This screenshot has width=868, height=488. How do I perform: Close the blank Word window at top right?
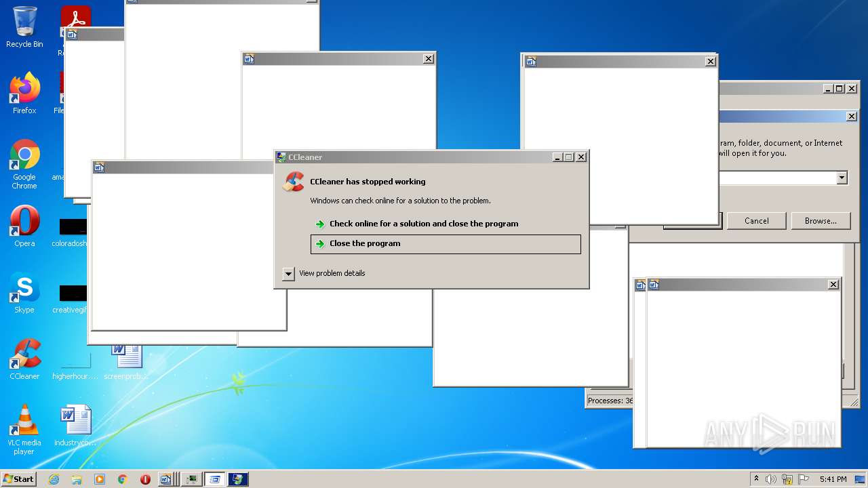click(711, 62)
